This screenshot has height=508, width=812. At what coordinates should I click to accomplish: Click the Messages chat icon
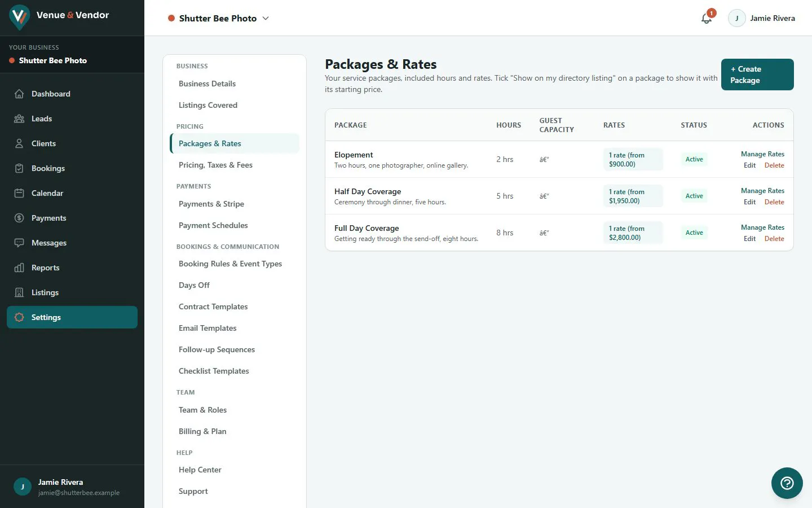click(19, 243)
